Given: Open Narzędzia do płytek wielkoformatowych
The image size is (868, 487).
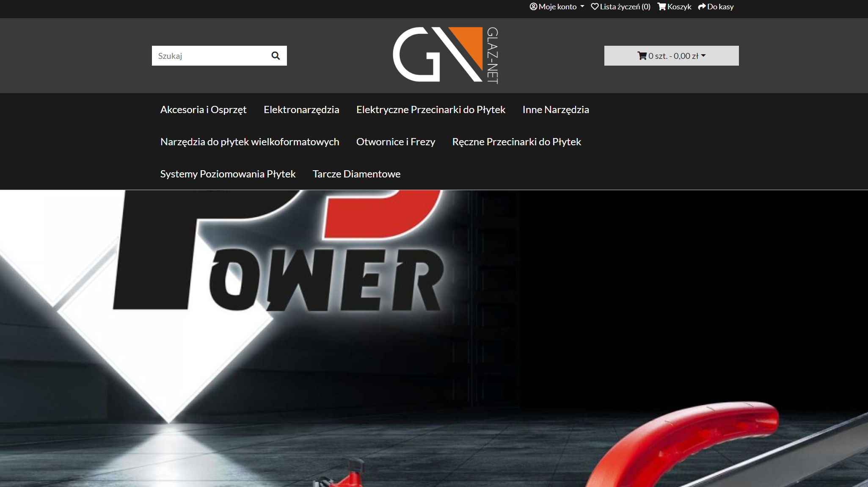Looking at the screenshot, I should (250, 142).
